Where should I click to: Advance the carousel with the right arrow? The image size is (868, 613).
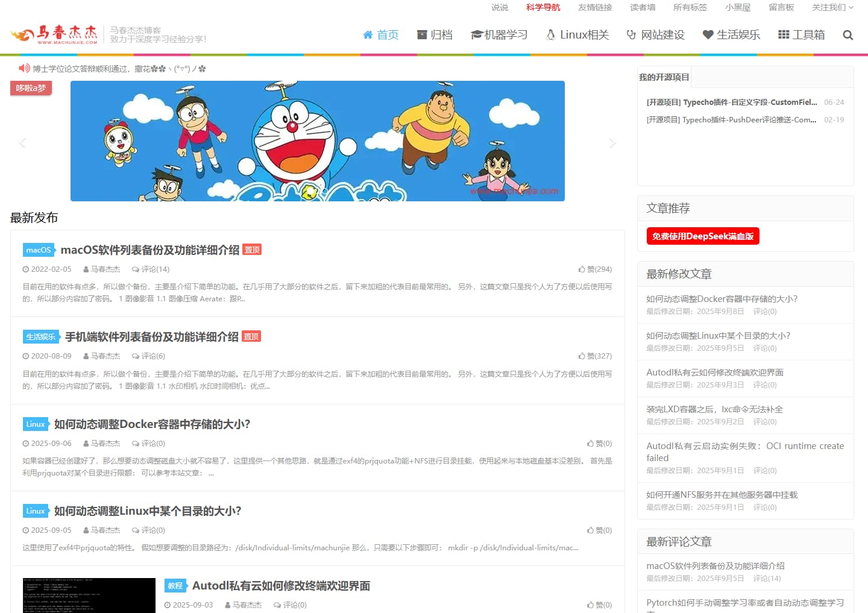click(x=613, y=141)
